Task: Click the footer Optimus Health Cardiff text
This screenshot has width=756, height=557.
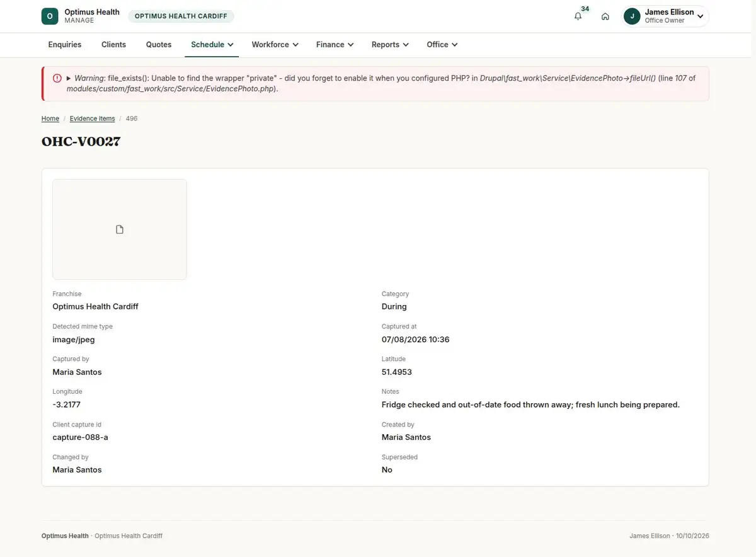Action: pyautogui.click(x=129, y=536)
